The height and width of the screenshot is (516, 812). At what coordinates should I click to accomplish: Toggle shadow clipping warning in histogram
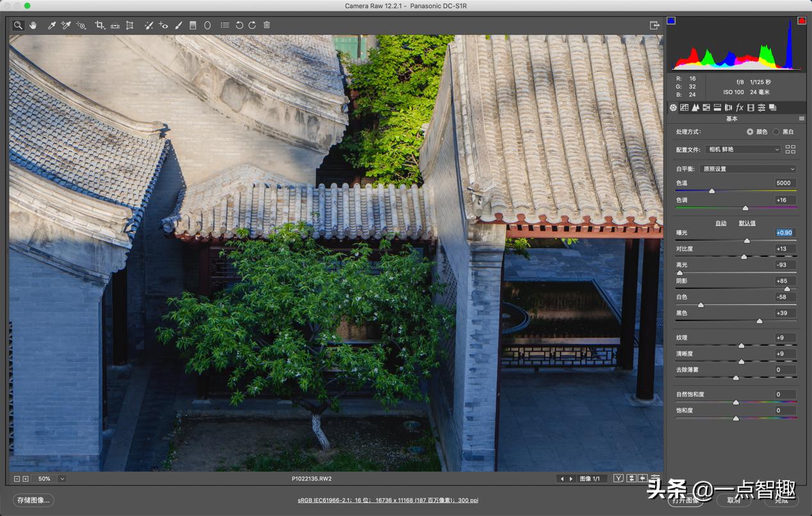tap(671, 21)
